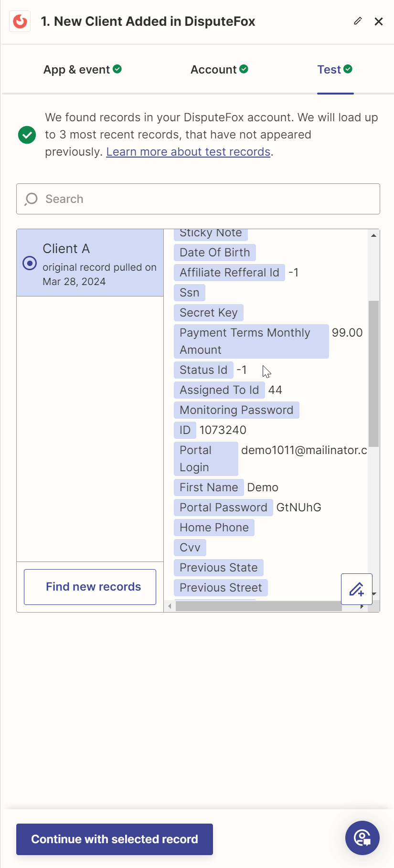
Task: Click the vertical scrollbar thumb
Action: click(x=373, y=373)
